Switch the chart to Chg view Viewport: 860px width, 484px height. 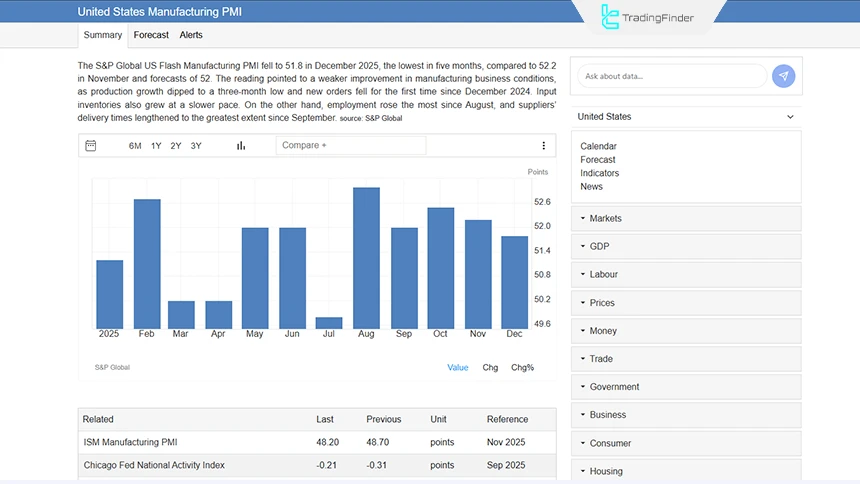pos(490,368)
